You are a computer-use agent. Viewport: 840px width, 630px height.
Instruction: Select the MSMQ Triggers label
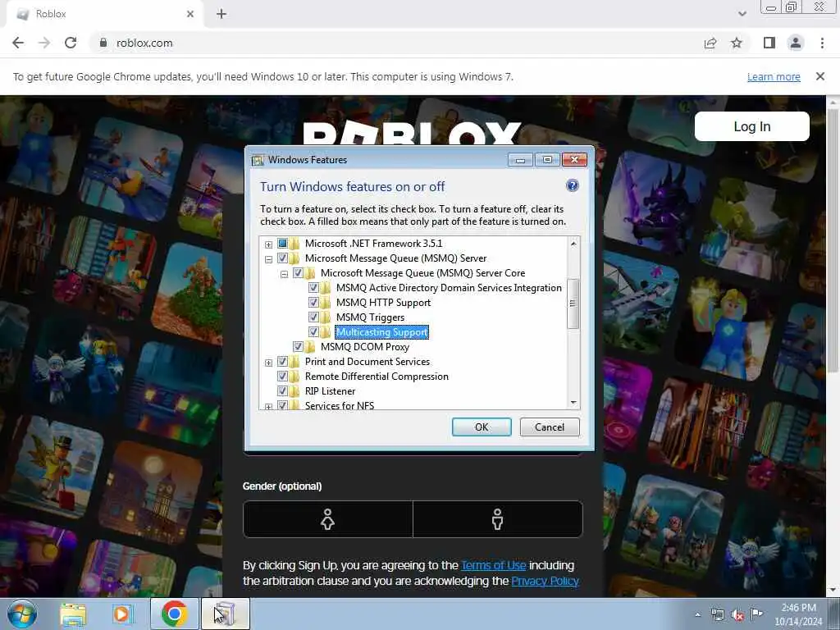point(370,317)
